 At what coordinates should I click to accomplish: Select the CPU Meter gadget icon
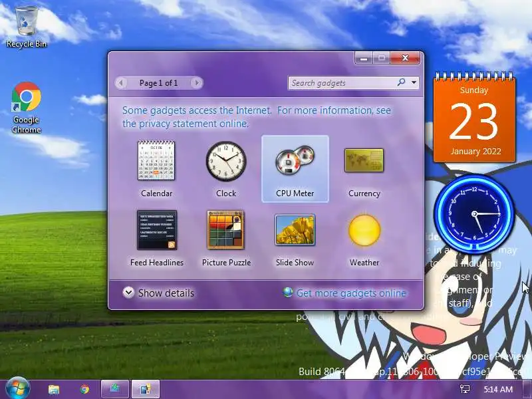295,160
